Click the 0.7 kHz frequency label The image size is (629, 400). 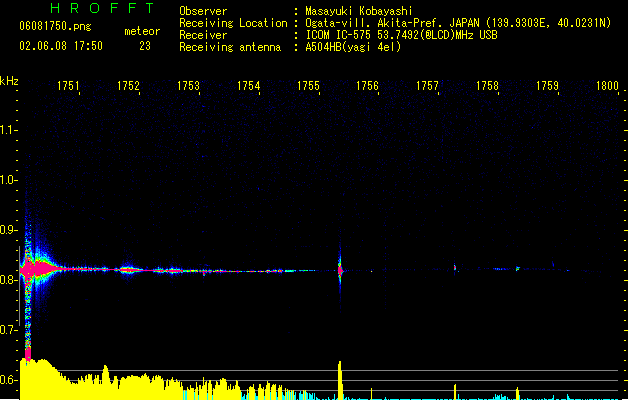coord(7,330)
